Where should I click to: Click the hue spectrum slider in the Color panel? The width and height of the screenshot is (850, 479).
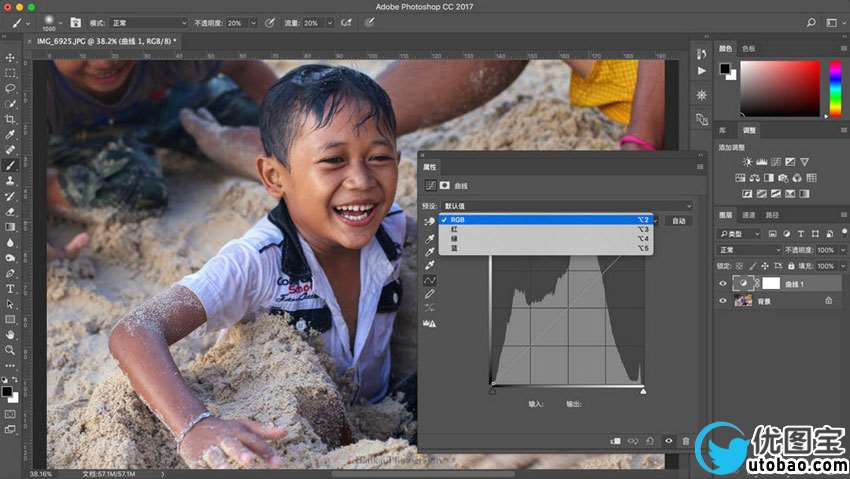tap(835, 88)
